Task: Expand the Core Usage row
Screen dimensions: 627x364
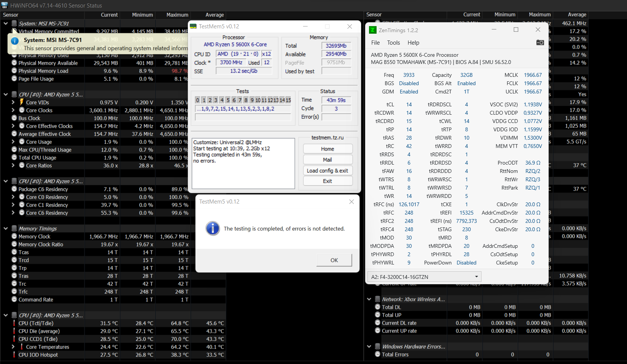Action: tap(13, 142)
